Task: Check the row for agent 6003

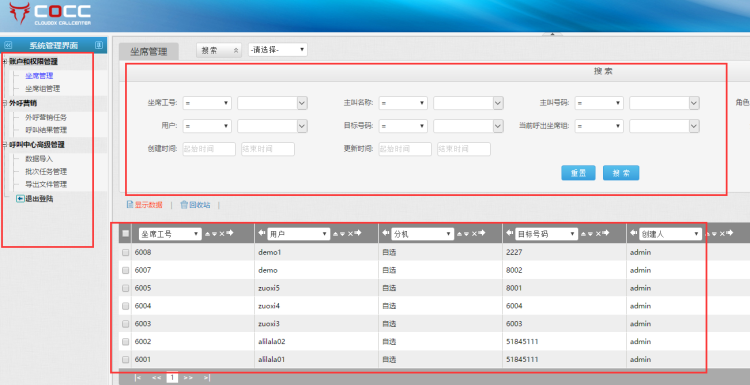Action: [125, 324]
